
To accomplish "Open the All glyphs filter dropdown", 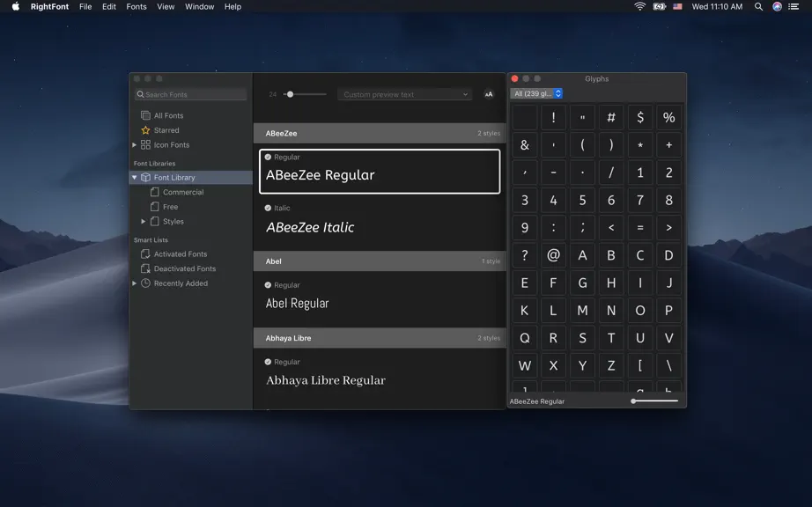I will pos(536,93).
